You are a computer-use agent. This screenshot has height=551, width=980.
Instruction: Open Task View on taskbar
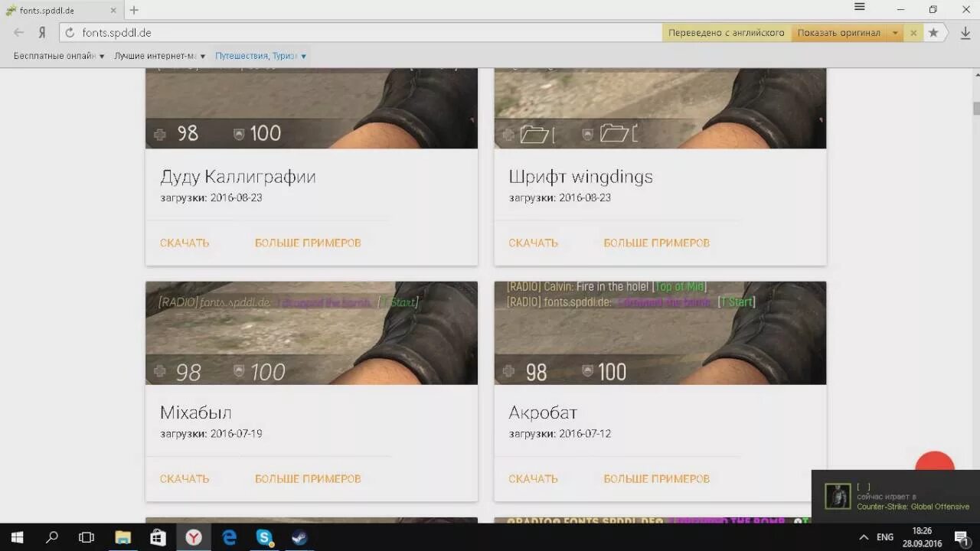(x=87, y=537)
